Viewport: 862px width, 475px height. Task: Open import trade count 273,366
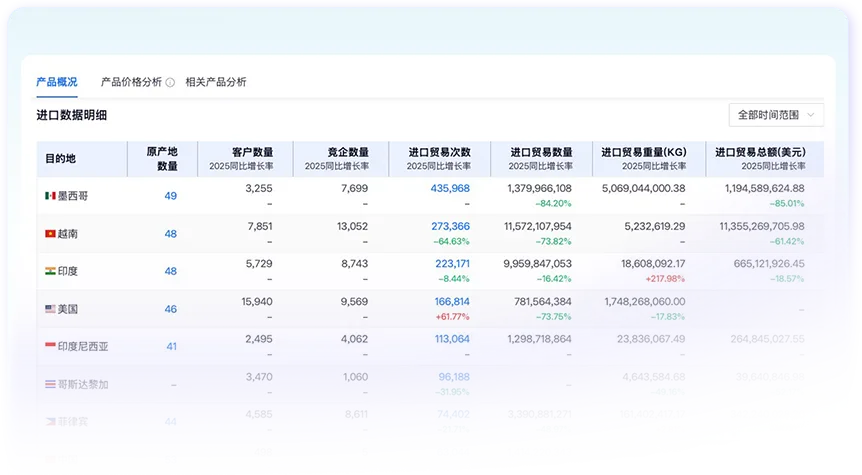coord(450,226)
